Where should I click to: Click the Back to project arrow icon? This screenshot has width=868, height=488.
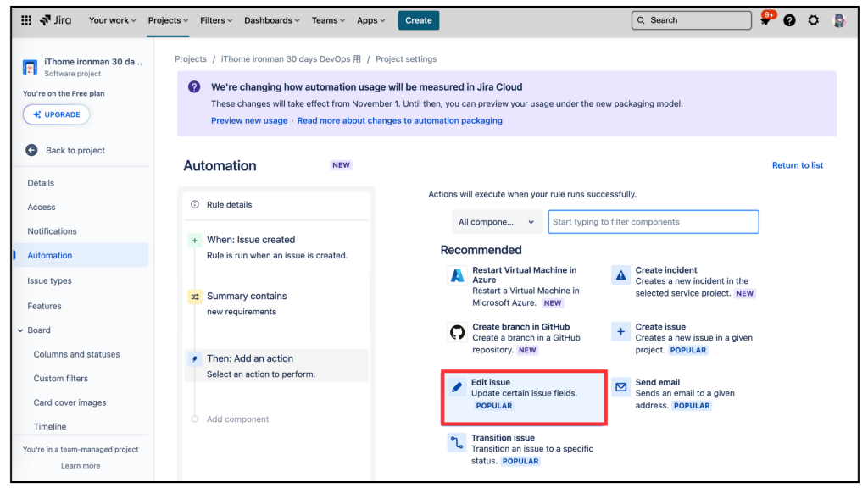point(31,150)
